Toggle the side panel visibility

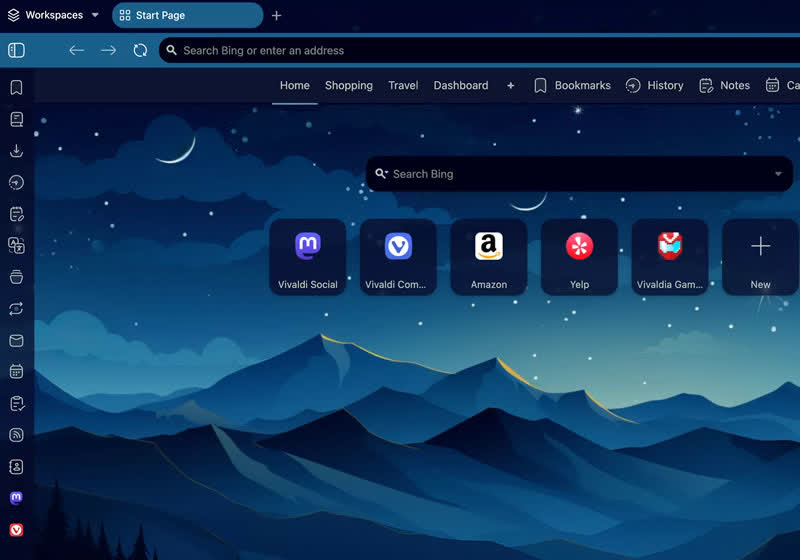[x=16, y=50]
